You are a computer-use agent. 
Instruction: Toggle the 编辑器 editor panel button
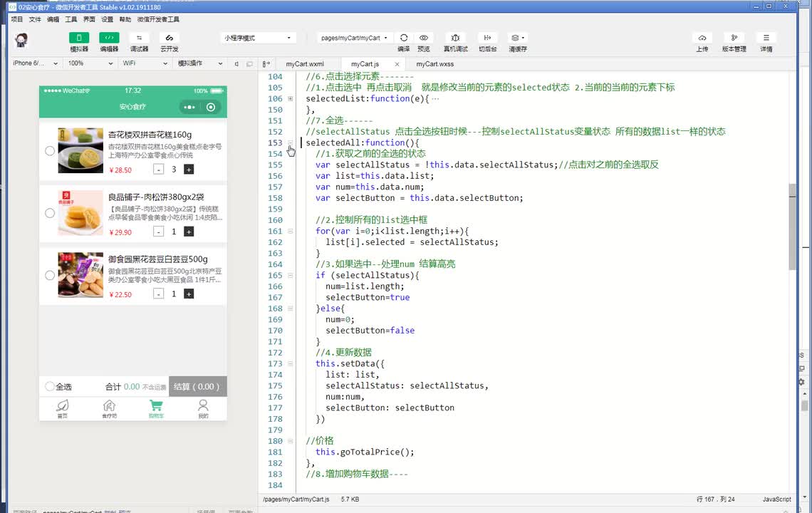109,38
